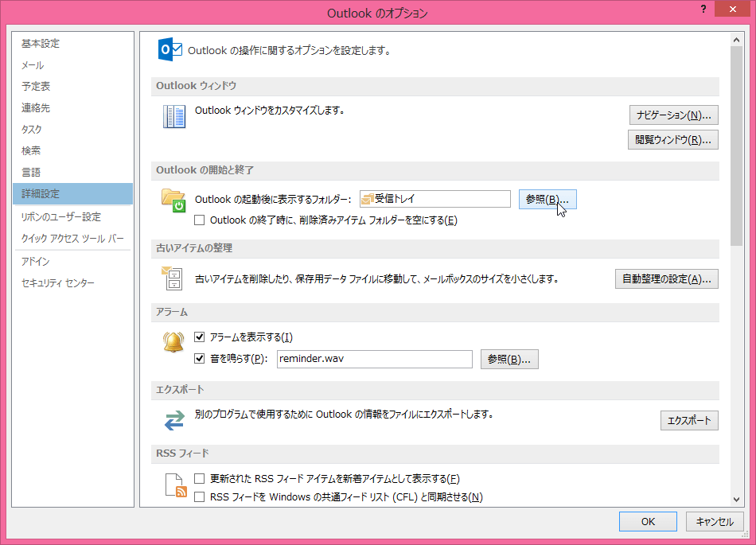Open the 検索 category

pos(72,151)
